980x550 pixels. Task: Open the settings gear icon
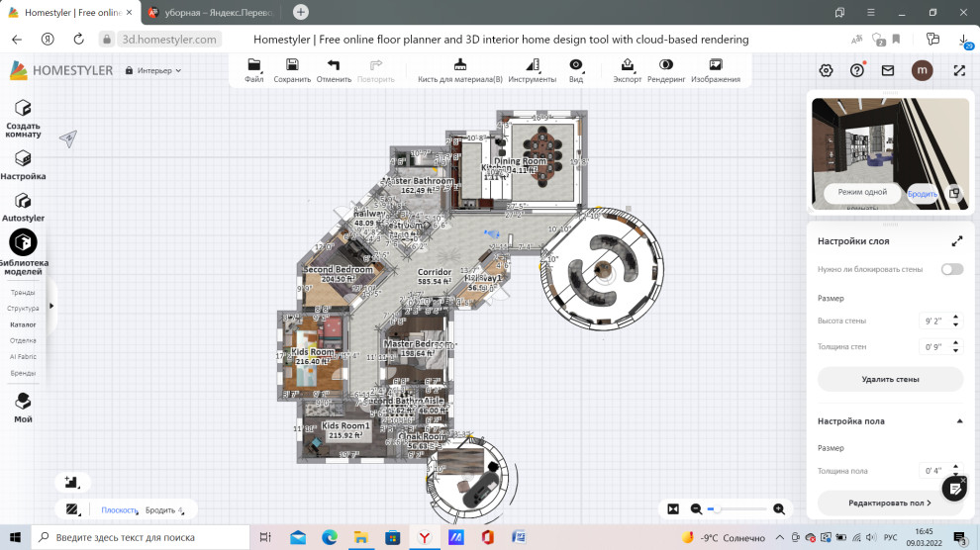pos(826,70)
